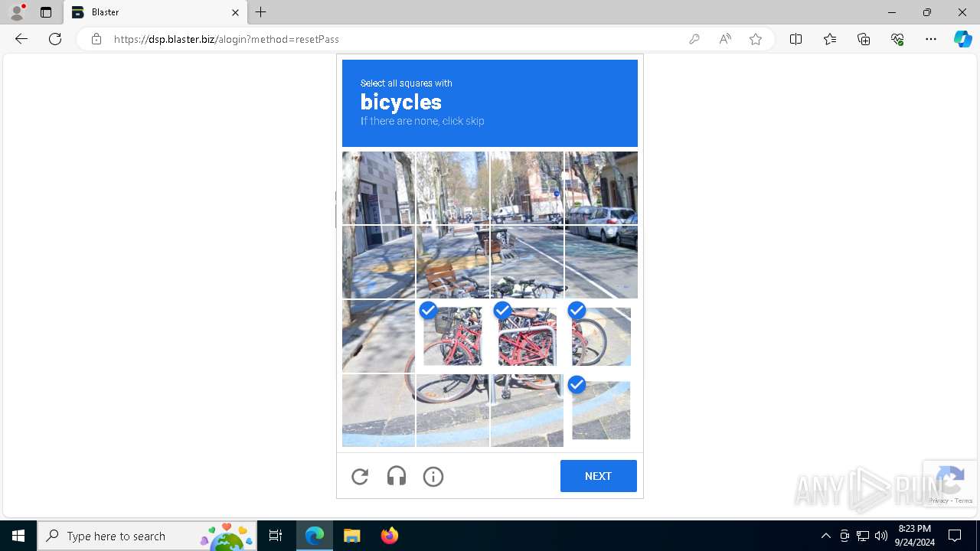Image resolution: width=980 pixels, height=551 pixels.
Task: Open Collections icon in toolbar
Action: pyautogui.click(x=864, y=39)
